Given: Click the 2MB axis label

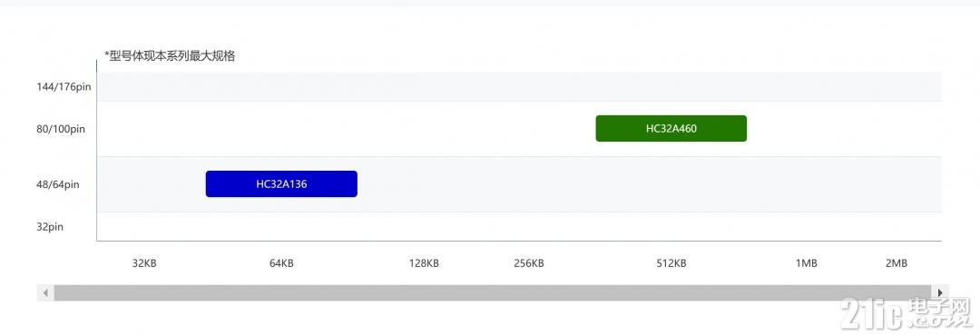Looking at the screenshot, I should point(897,263).
